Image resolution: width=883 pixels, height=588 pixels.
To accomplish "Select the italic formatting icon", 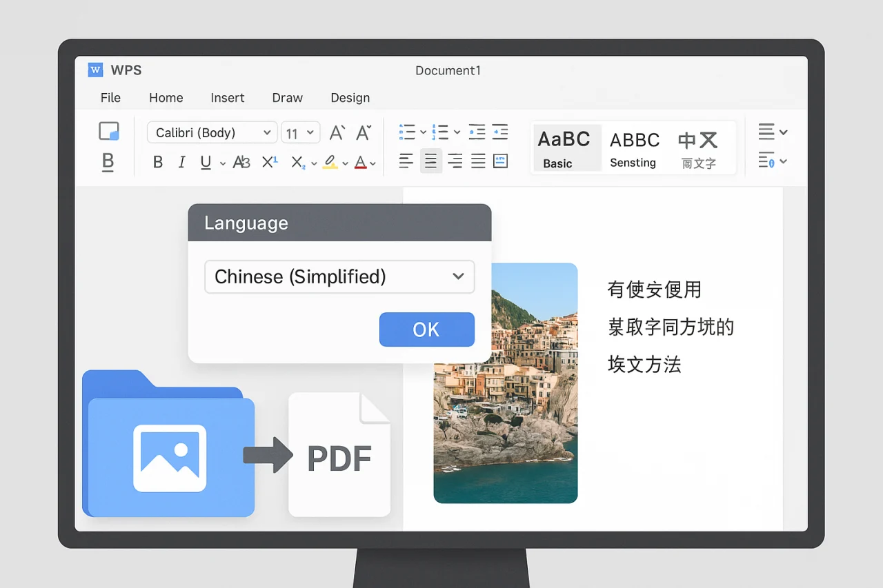I will click(x=181, y=161).
